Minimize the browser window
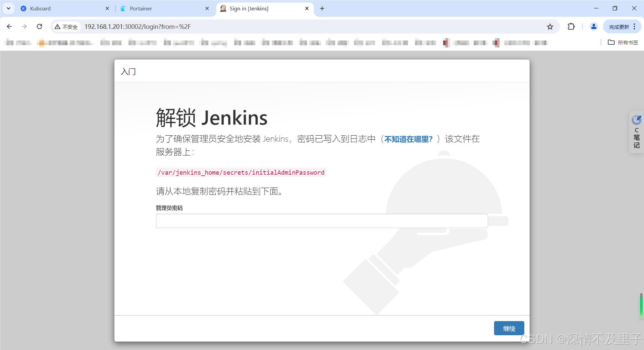 point(596,8)
